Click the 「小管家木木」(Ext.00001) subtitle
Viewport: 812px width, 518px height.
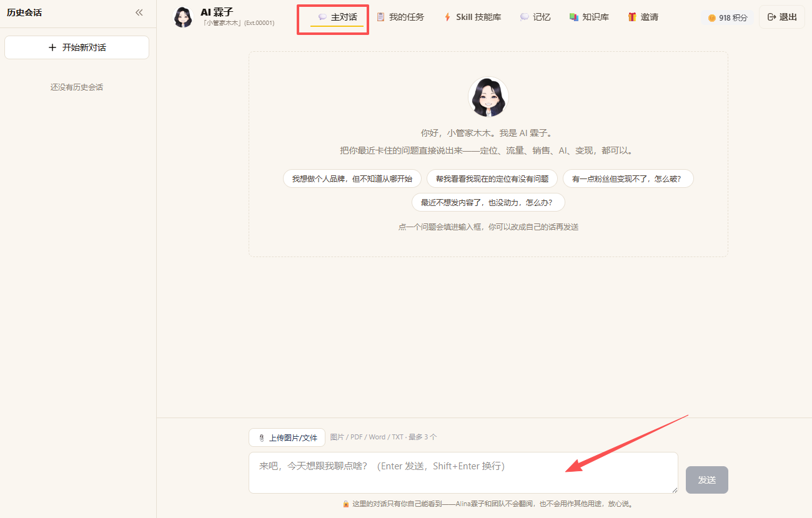tap(237, 23)
